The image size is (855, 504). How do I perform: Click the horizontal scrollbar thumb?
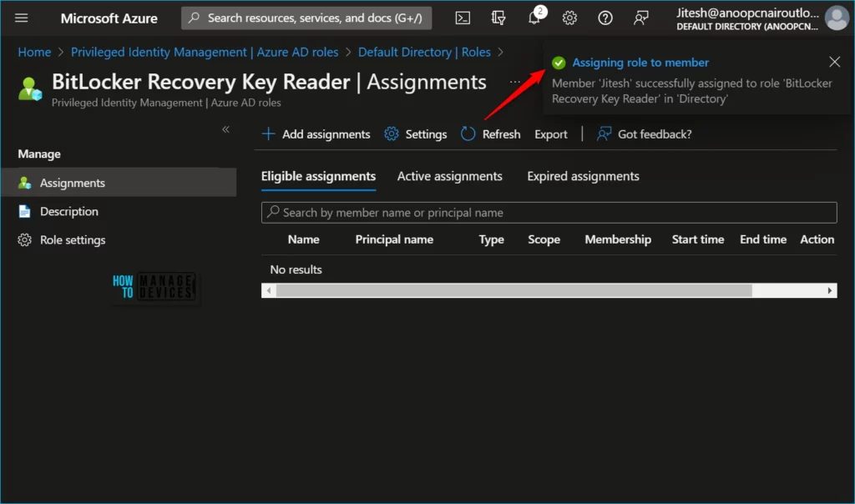pos(514,290)
